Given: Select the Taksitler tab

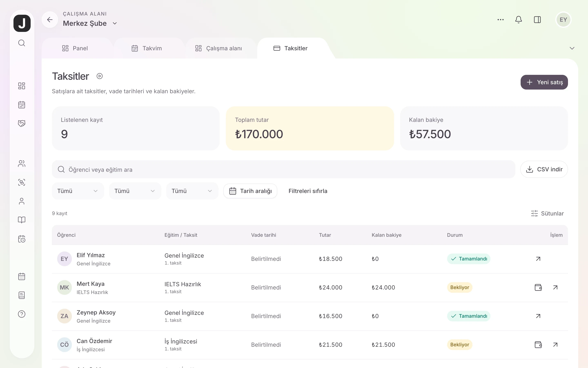Looking at the screenshot, I should (290, 48).
